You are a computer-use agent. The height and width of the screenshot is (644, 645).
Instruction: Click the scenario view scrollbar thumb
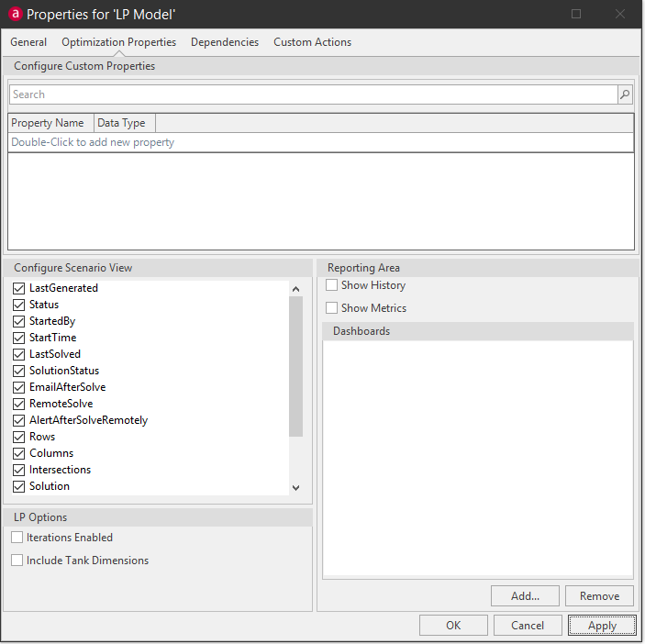pos(295,366)
